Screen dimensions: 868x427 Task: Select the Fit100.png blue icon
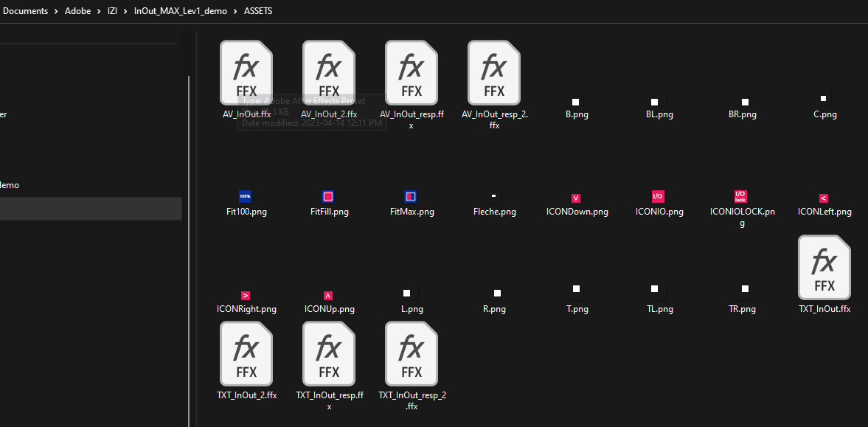point(246,196)
